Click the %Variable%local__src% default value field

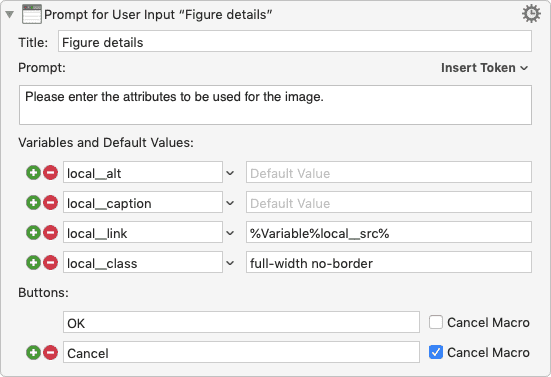click(389, 232)
